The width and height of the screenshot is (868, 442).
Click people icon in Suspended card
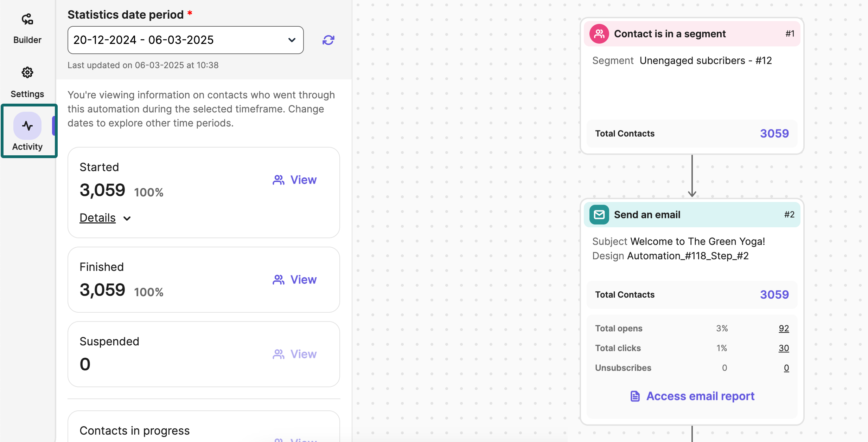pos(279,354)
